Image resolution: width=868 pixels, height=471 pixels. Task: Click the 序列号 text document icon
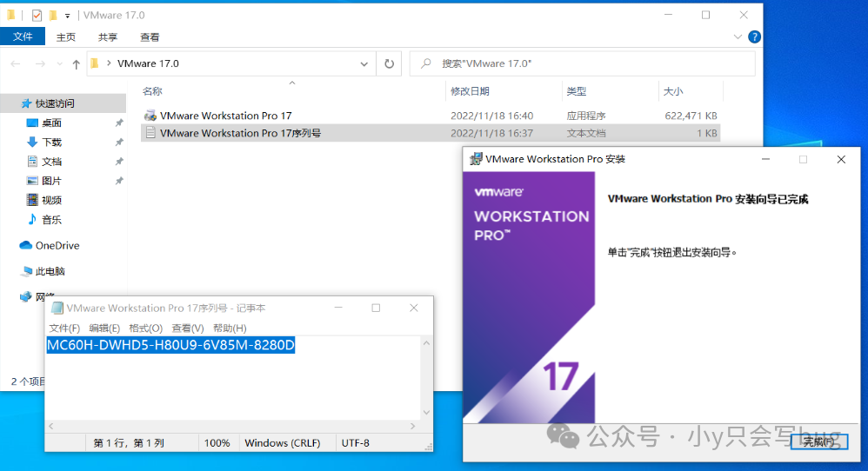(x=150, y=133)
